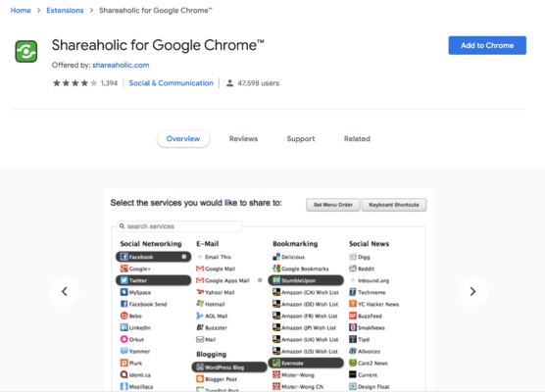This screenshot has width=545, height=392.
Task: Switch to the Reviews tab
Action: (243, 138)
